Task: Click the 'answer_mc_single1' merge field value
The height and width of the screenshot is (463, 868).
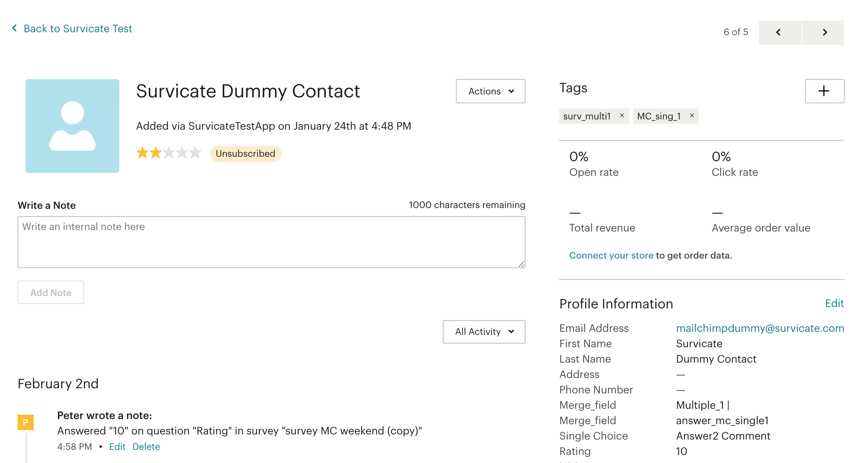Action: pyautogui.click(x=722, y=421)
